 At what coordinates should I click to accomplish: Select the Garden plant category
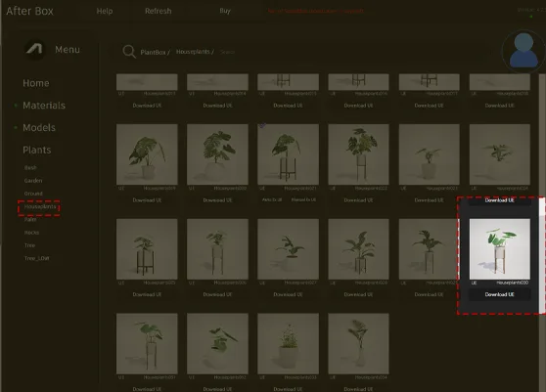33,181
